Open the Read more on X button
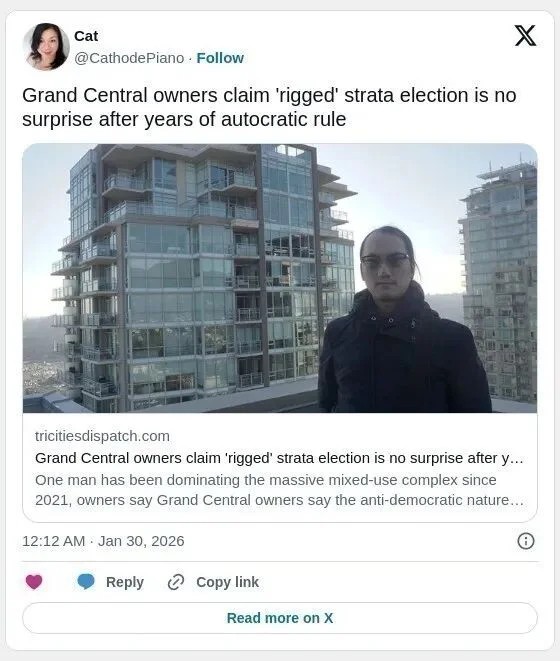560x661 pixels. click(280, 618)
